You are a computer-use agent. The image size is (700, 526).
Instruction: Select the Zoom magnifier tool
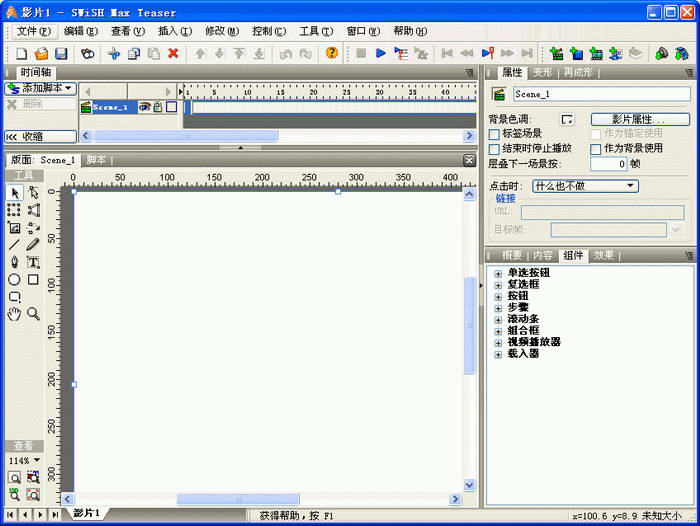(x=33, y=314)
